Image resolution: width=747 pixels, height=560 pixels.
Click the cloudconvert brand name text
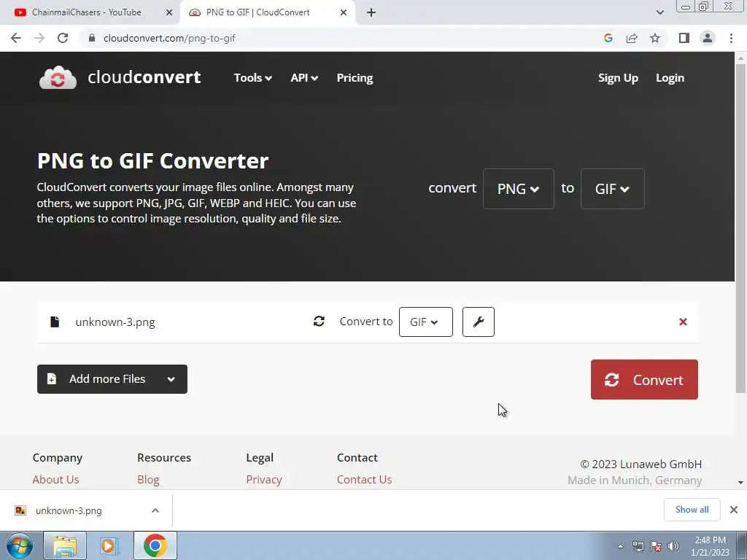144,77
